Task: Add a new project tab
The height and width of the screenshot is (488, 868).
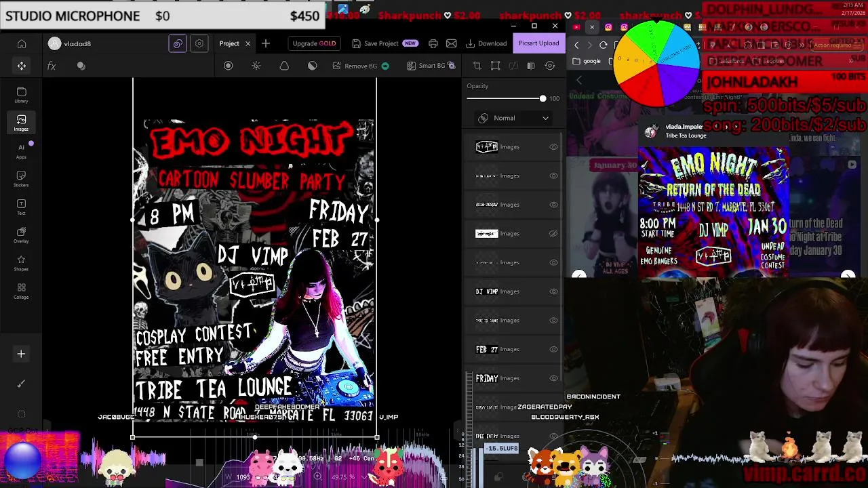Action: tap(266, 43)
